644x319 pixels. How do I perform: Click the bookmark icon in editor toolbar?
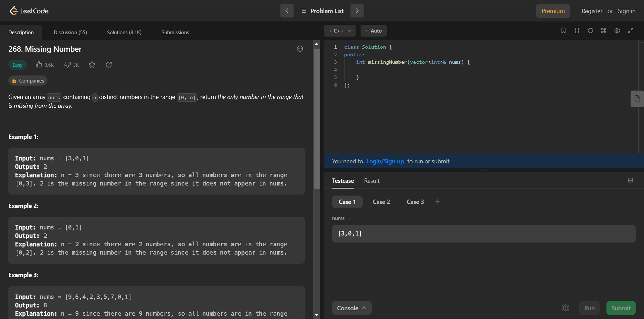coord(563,31)
